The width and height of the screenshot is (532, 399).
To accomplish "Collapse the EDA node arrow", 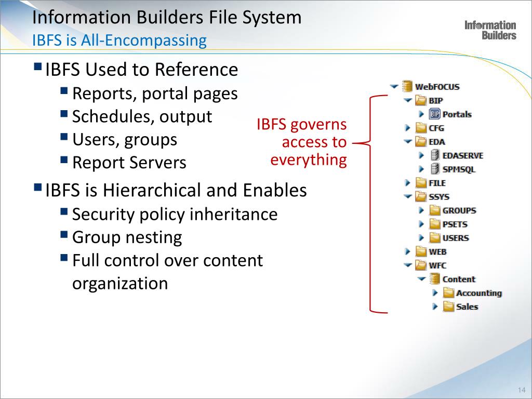I will (408, 141).
